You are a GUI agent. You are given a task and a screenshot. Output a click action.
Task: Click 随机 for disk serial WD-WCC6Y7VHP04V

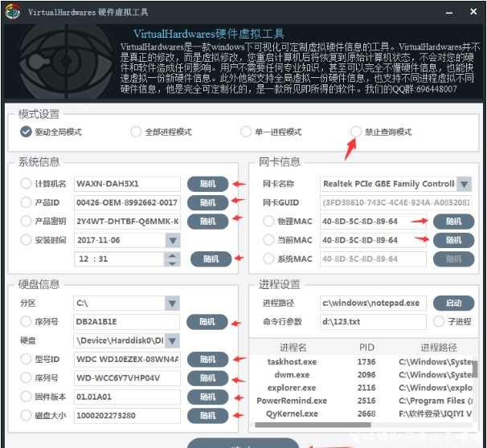click(x=208, y=378)
